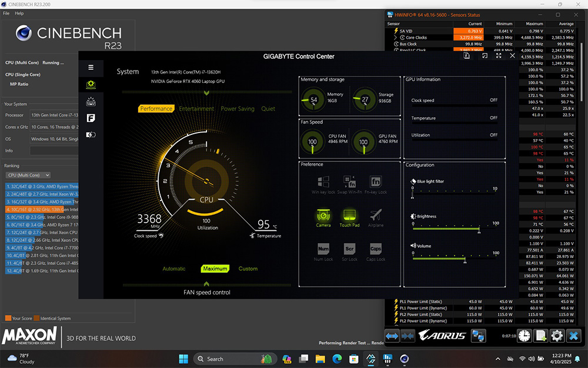
Task: Expand the chevron below System info
Action: [206, 93]
